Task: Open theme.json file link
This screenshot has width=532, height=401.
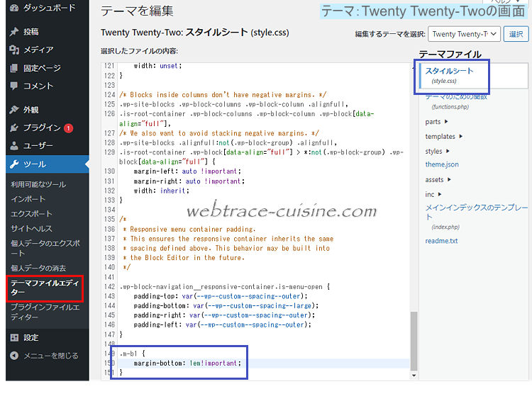Action: pyautogui.click(x=442, y=164)
